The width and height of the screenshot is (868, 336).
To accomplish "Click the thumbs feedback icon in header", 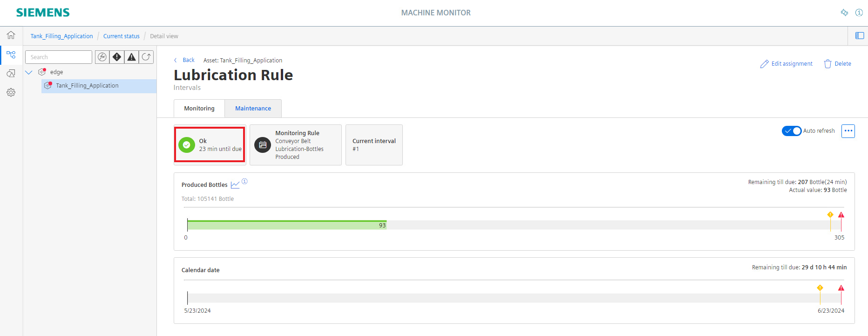I will 844,13.
